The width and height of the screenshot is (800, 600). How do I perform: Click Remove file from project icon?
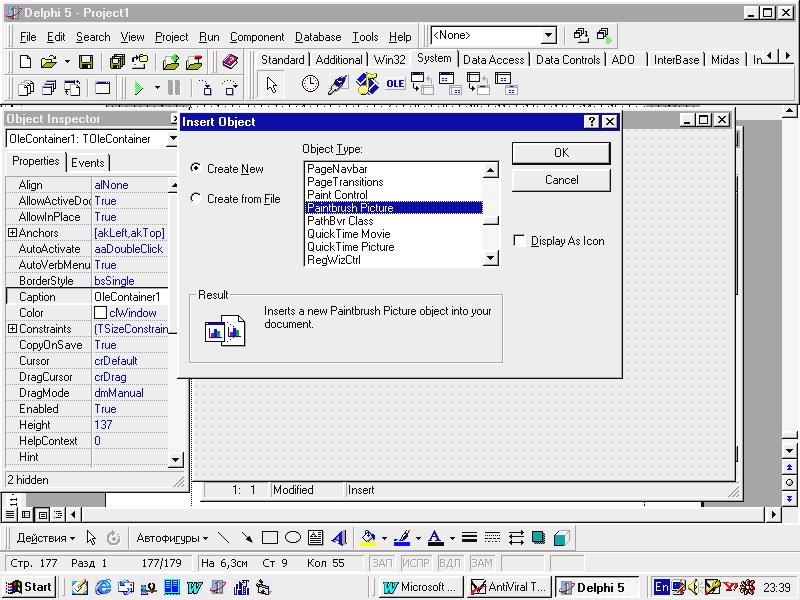(x=194, y=62)
